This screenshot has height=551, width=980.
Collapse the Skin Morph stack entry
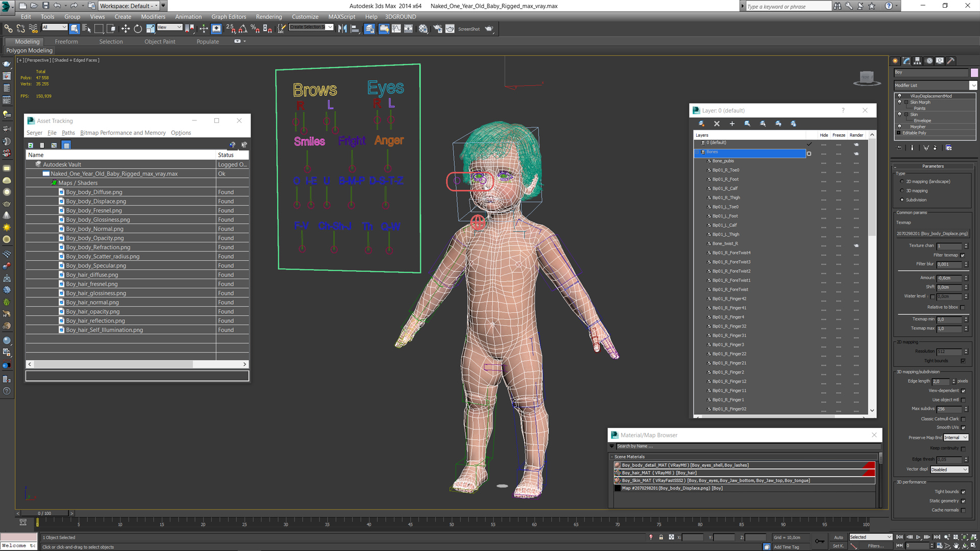pos(906,102)
